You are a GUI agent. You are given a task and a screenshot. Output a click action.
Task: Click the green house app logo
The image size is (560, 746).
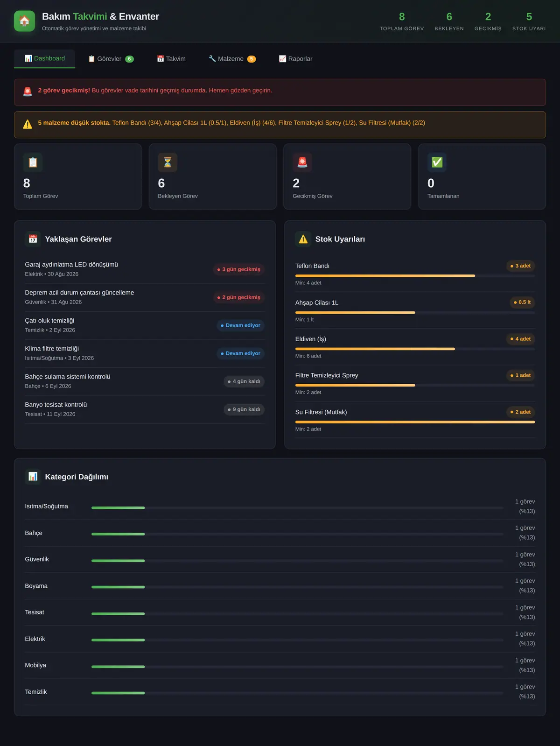point(24,21)
